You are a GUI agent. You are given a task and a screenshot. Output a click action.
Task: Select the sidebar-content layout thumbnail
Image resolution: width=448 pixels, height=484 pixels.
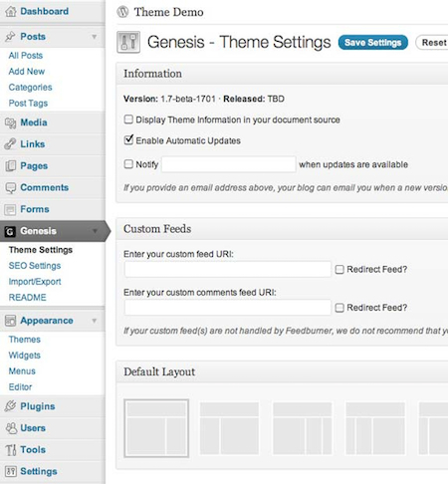229,428
